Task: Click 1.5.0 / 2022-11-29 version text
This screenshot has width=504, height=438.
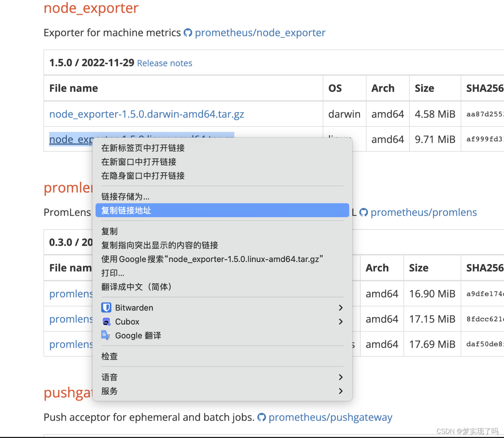Action: (92, 63)
